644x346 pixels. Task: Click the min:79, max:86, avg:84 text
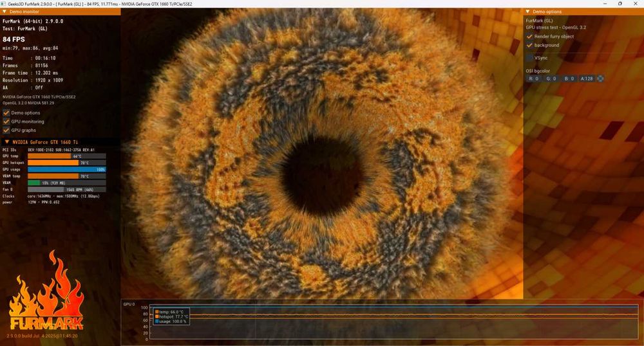(30, 48)
